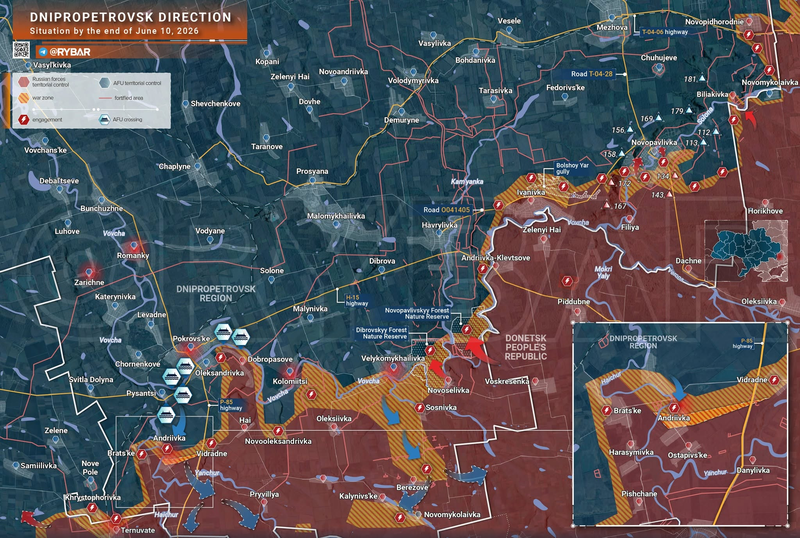Click the AFU territorial control hexagon in legend
Screen dimensions: 800x538
[105, 83]
